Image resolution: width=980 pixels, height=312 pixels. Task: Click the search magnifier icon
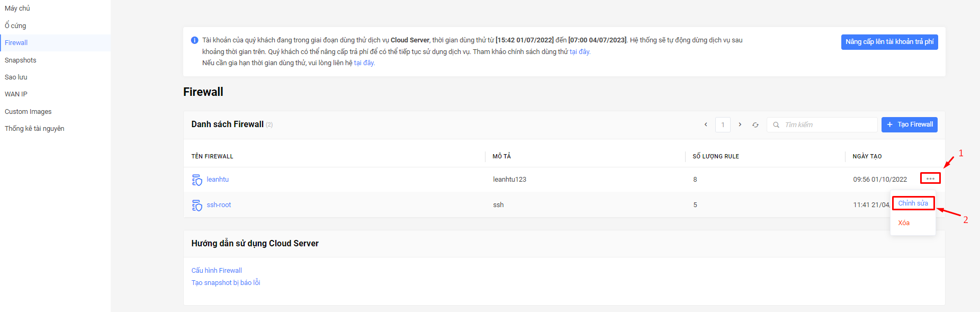(776, 125)
